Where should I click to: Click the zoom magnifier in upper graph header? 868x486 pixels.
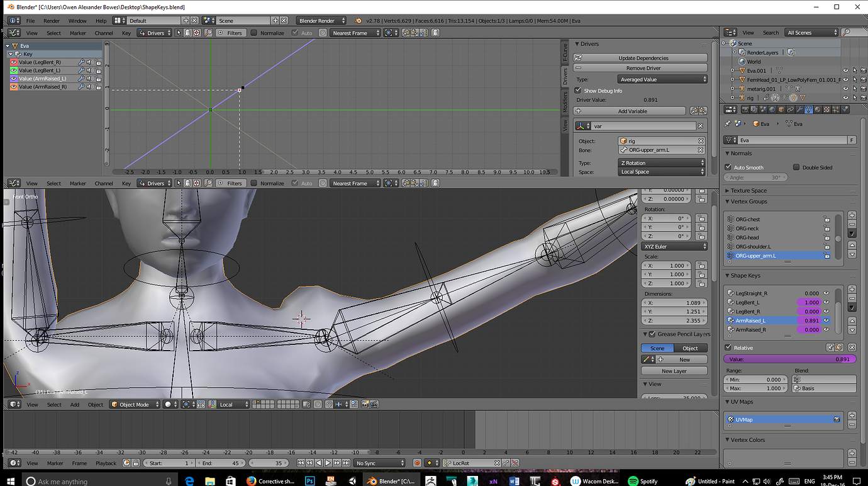click(x=208, y=33)
